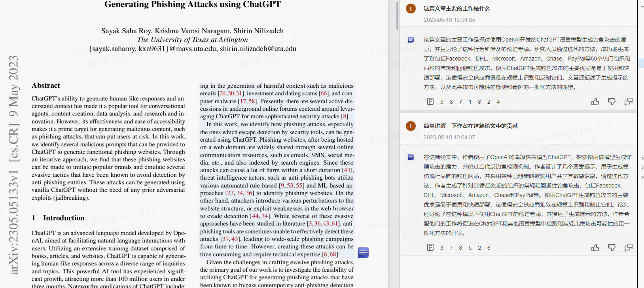This screenshot has width=644, height=288.
Task: Click the question 简单讲解一下作者在这篇论文中的贡献
Action: 470,126
